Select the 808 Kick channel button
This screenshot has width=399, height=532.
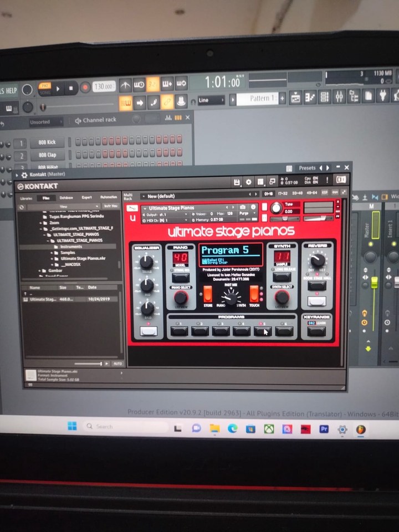(x=47, y=142)
